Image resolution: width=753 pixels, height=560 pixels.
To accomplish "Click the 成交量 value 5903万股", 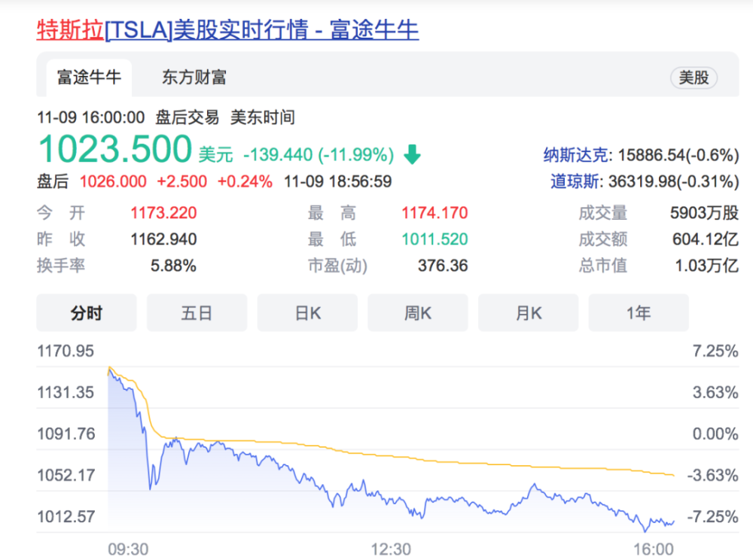I will 705,212.
